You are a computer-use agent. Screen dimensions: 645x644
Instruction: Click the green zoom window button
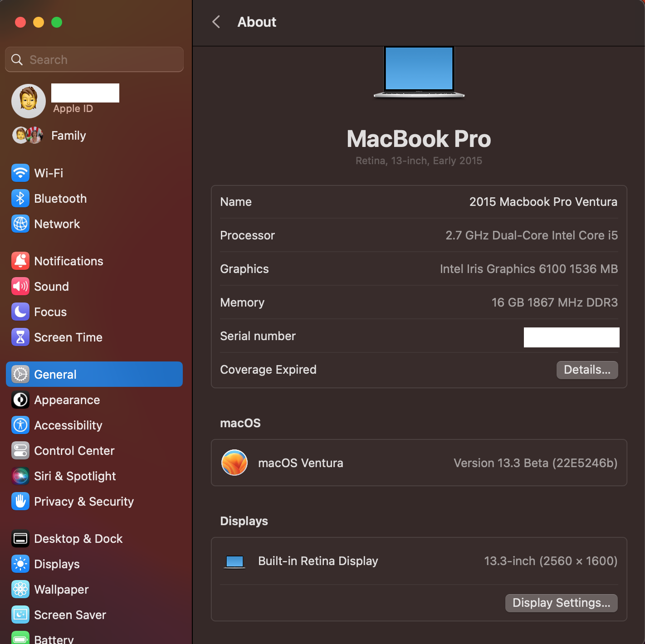tap(57, 22)
